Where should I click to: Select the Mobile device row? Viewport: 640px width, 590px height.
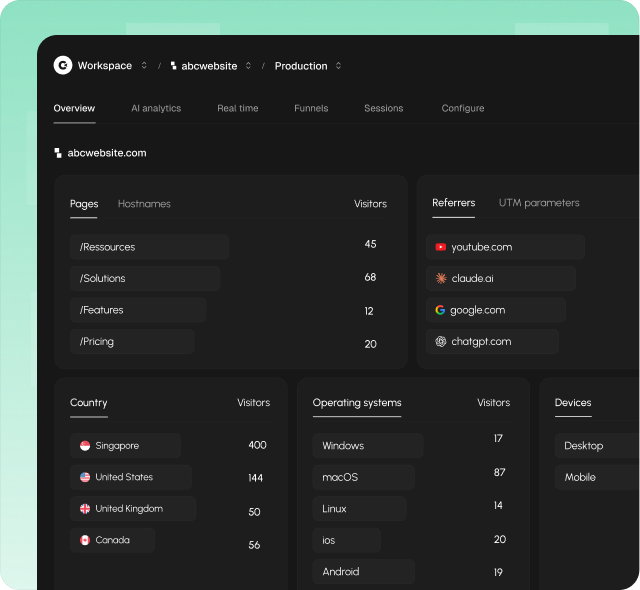[597, 477]
